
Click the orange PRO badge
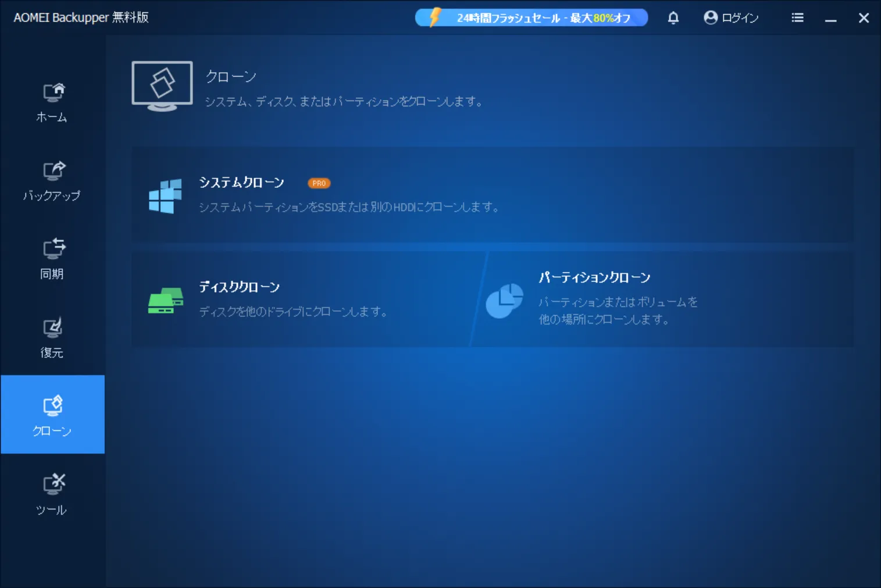(x=319, y=183)
